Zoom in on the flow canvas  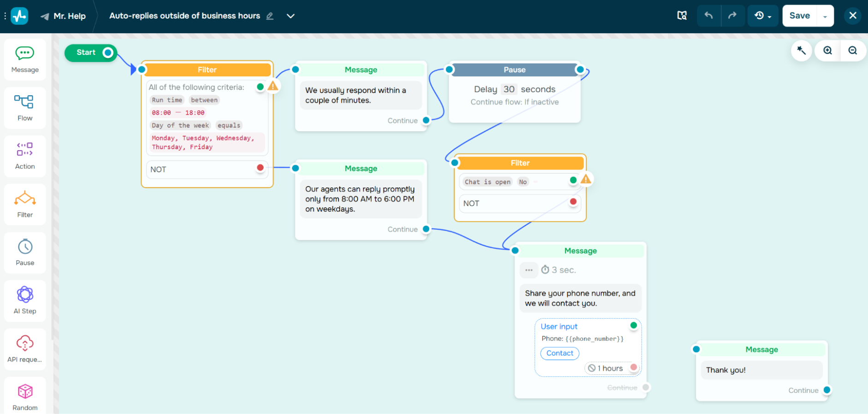(828, 51)
